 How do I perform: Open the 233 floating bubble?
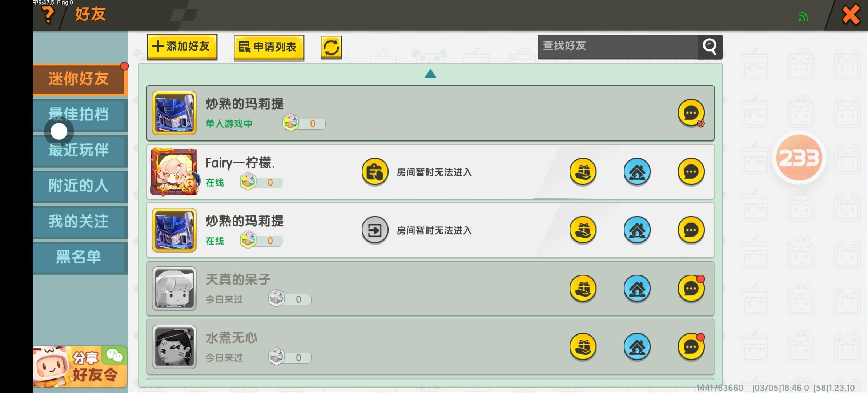(799, 158)
